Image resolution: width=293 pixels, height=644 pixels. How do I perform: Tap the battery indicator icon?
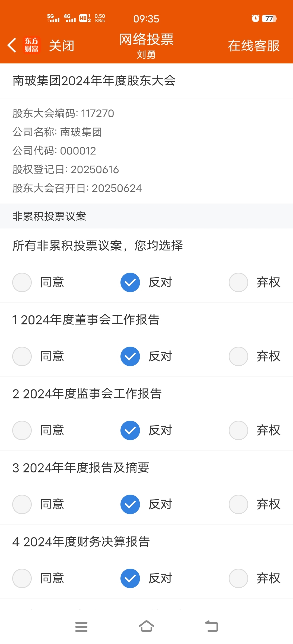point(269,18)
